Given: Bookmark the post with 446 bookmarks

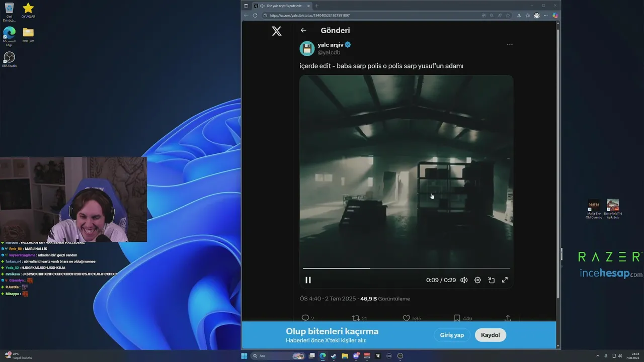Looking at the screenshot, I should pos(457,318).
